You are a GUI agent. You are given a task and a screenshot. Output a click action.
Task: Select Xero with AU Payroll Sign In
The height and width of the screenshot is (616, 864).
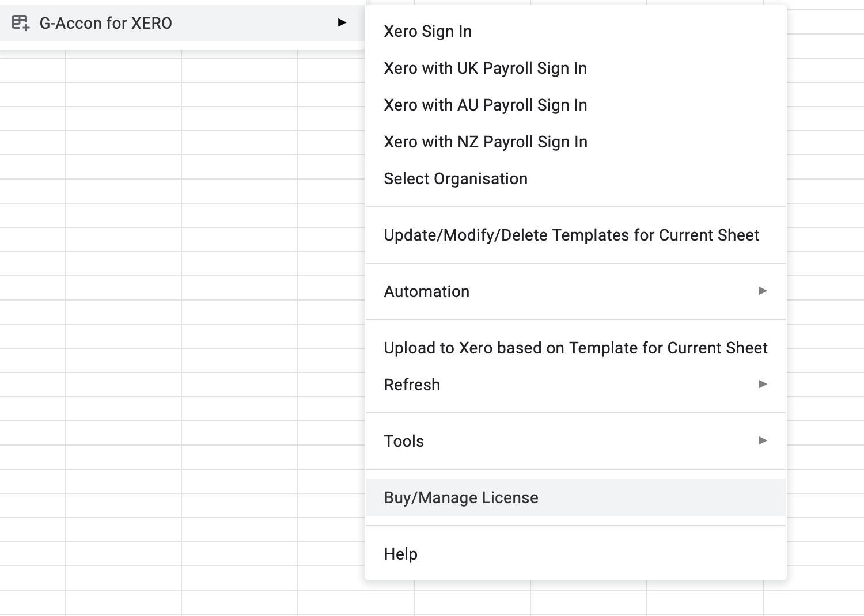pos(485,105)
